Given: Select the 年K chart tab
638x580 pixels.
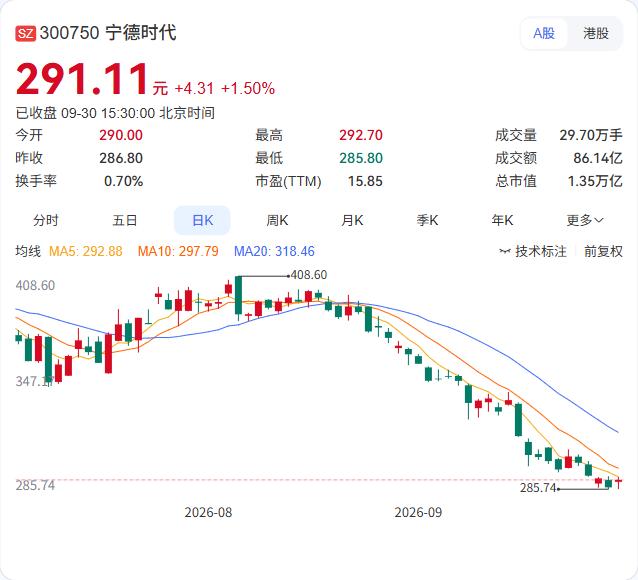Looking at the screenshot, I should (502, 221).
